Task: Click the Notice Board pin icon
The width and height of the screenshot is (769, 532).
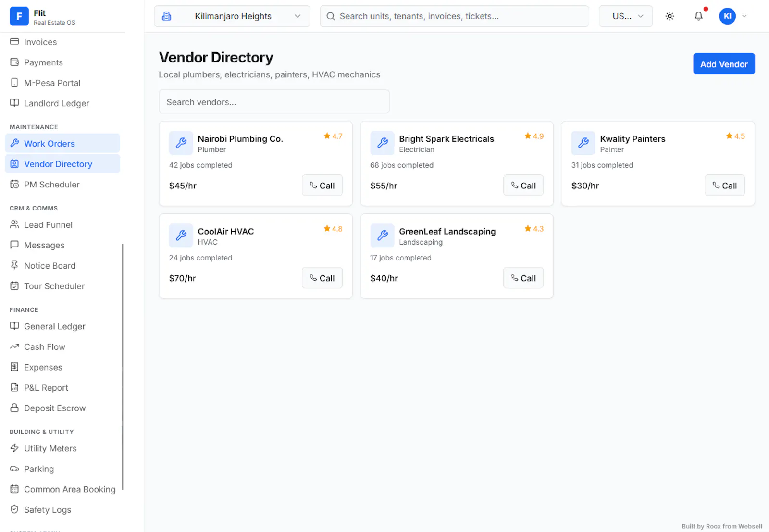Action: click(x=14, y=265)
